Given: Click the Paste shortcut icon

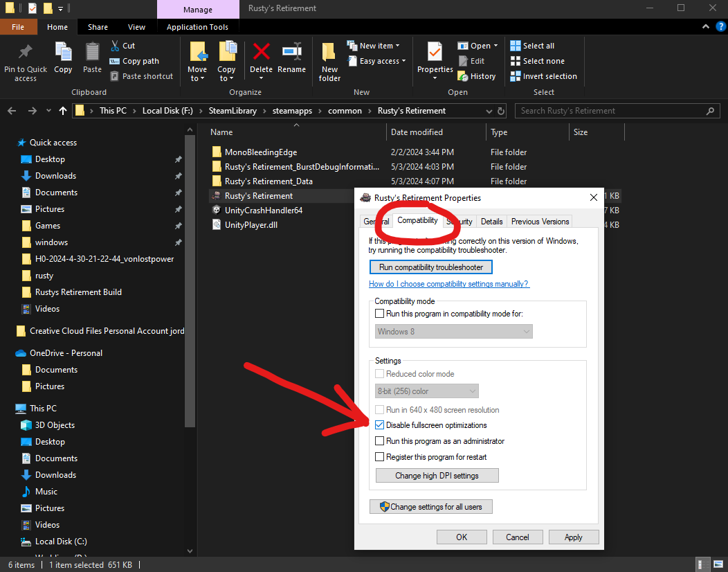Looking at the screenshot, I should (114, 76).
